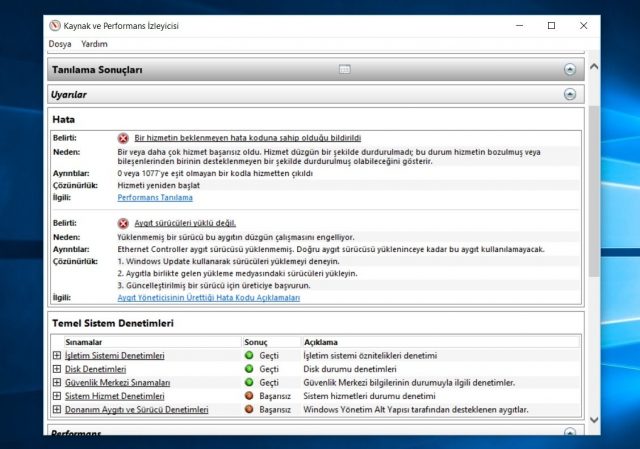
Task: Expand Sistem Hizmet Denetimleri row
Action: 57,396
